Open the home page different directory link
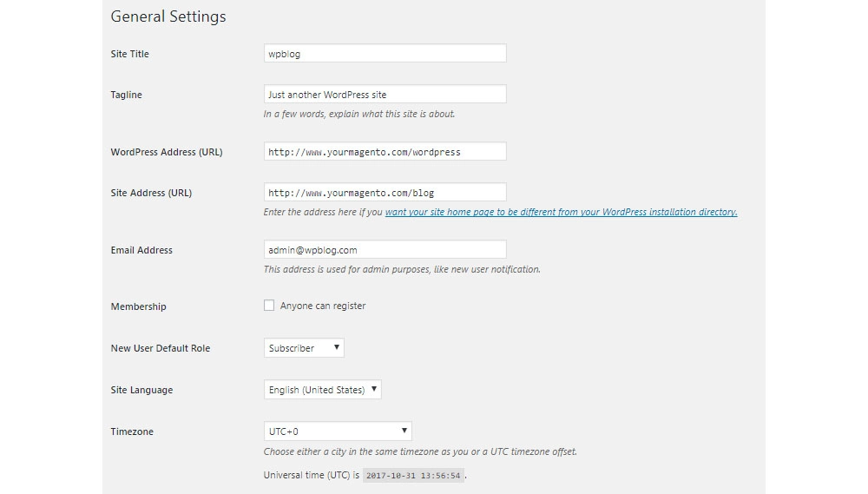868x494 pixels. click(561, 212)
